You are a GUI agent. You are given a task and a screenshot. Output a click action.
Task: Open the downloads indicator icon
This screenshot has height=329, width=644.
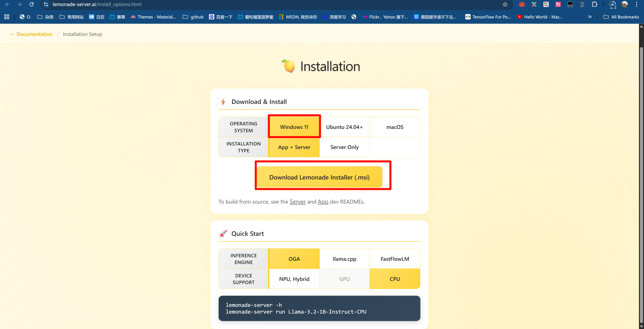612,5
